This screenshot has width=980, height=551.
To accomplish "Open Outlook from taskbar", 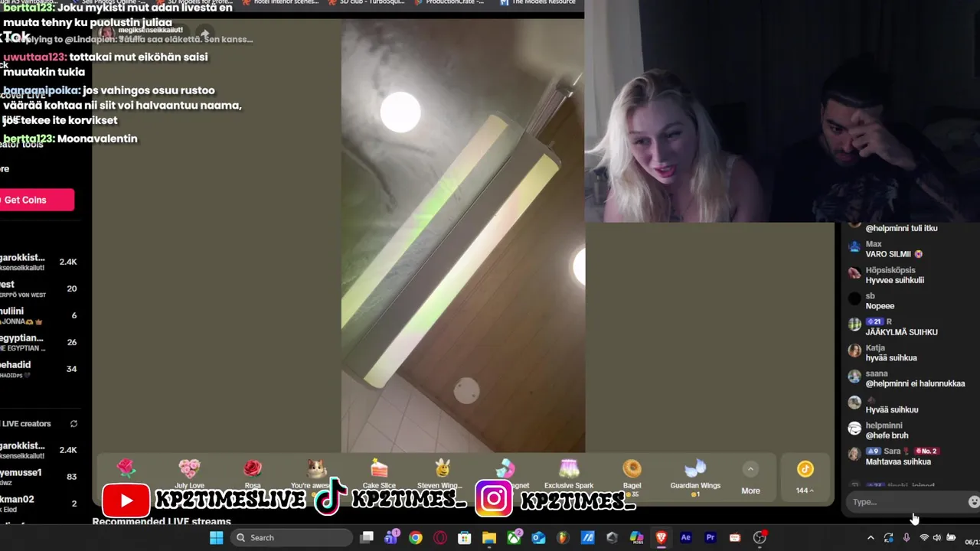I will tap(538, 537).
